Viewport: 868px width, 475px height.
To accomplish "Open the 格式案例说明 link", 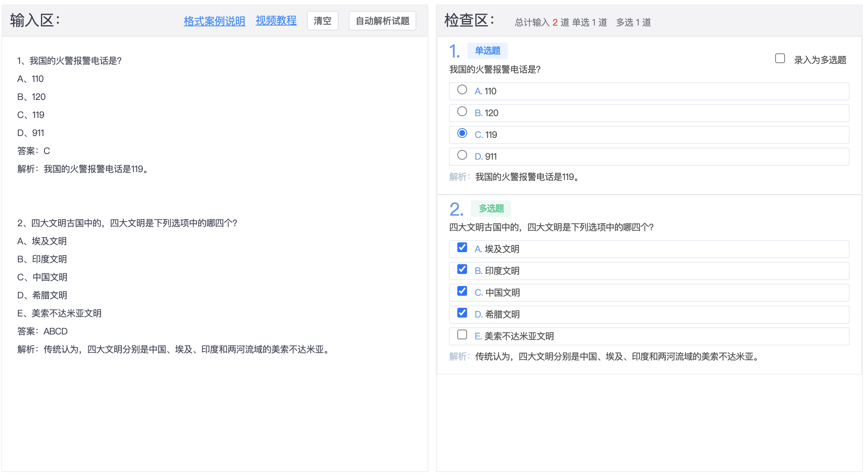I will pyautogui.click(x=214, y=21).
